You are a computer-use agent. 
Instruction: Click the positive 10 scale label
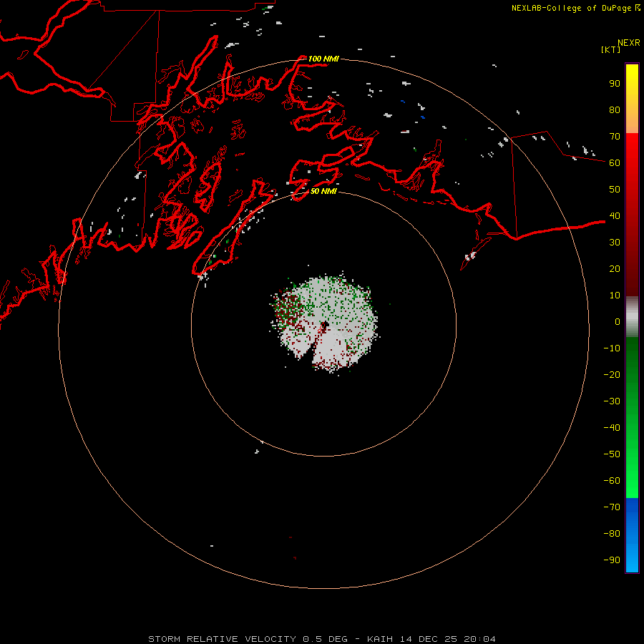click(x=615, y=296)
